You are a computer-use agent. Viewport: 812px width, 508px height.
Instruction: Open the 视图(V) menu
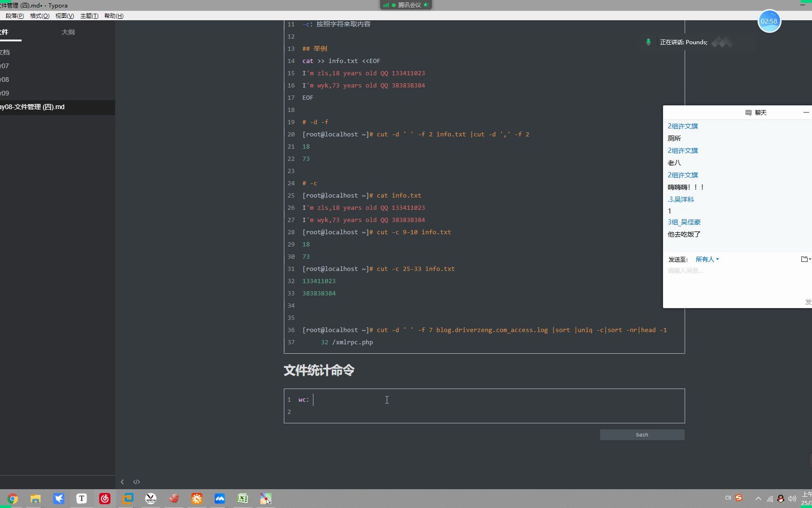click(x=64, y=16)
